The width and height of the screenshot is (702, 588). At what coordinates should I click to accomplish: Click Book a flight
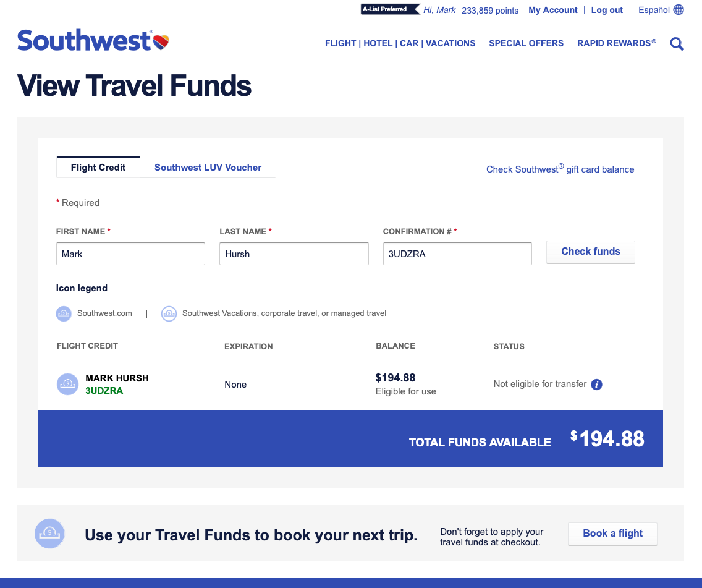tap(612, 534)
